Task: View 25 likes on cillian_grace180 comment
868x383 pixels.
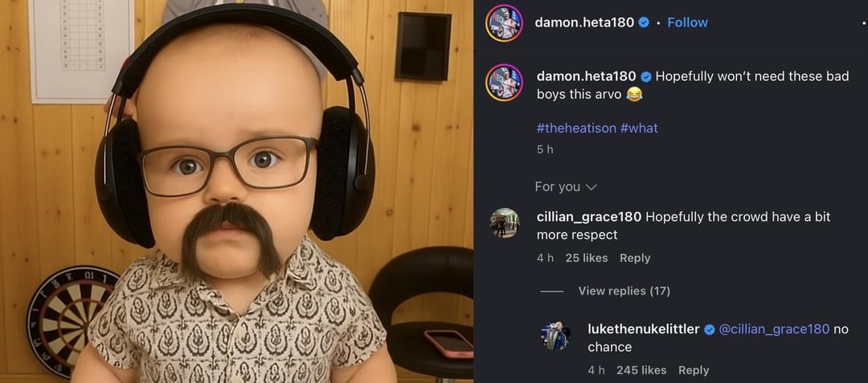Action: 586,258
